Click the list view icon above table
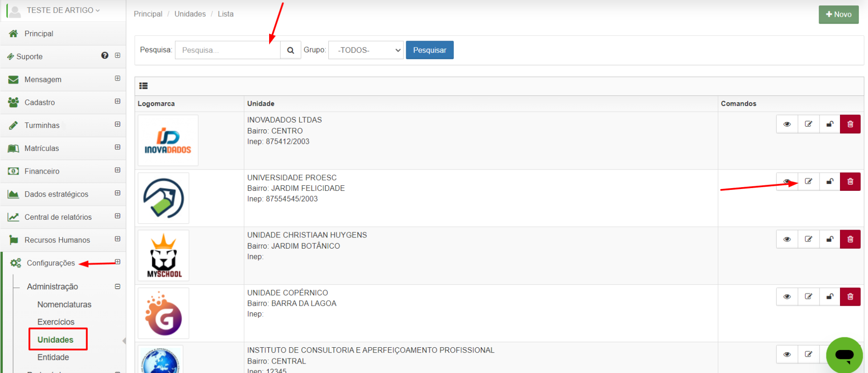The image size is (868, 373). 143,86
